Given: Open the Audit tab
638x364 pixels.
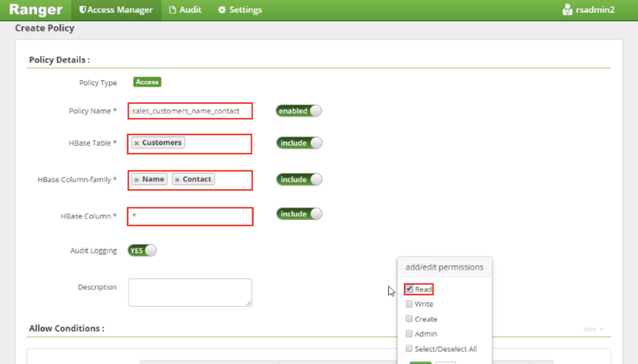Looking at the screenshot, I should [x=186, y=10].
